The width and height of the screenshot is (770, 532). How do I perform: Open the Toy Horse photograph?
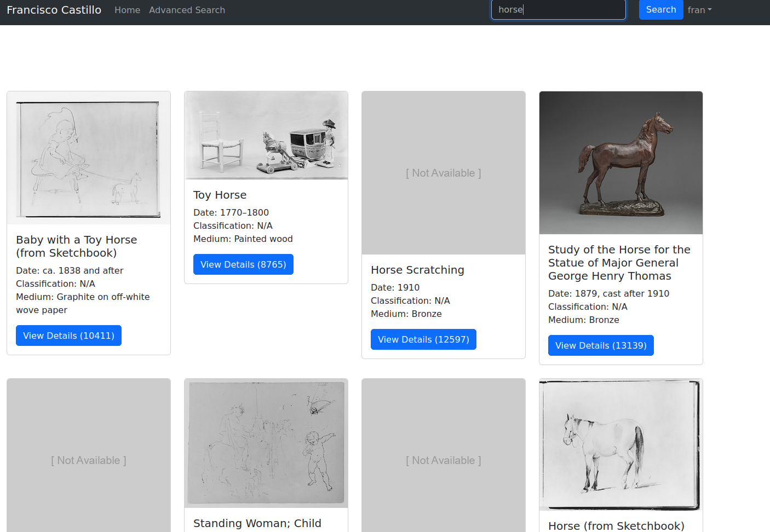266,135
